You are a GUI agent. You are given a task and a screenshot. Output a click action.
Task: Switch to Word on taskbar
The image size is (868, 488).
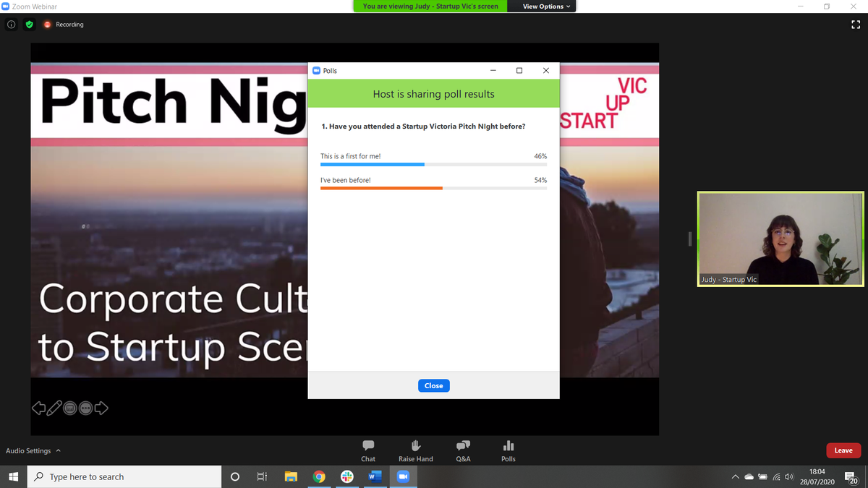click(375, 476)
